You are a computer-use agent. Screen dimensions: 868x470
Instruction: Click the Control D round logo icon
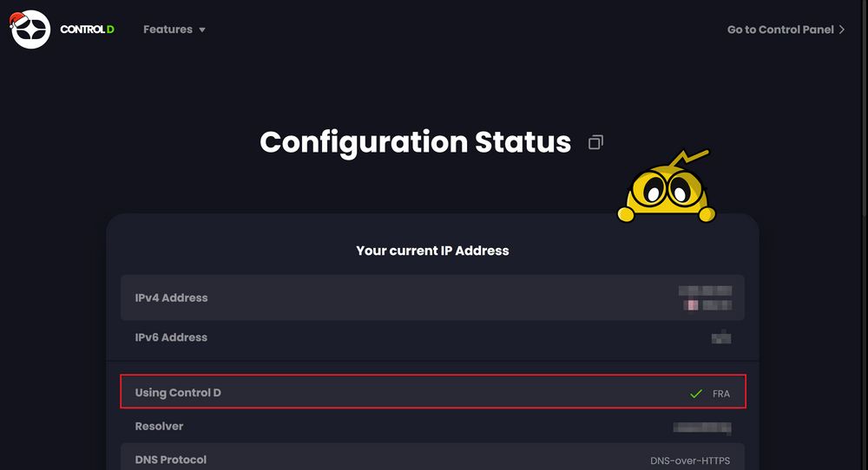(30, 29)
